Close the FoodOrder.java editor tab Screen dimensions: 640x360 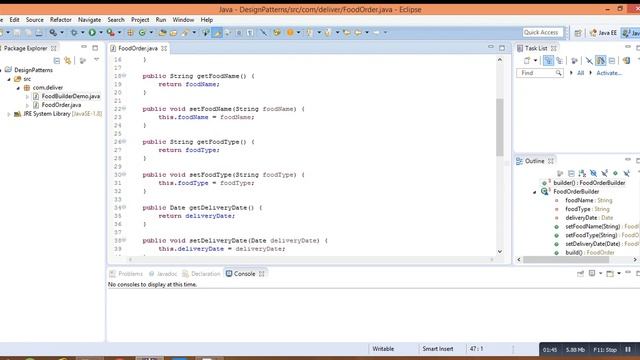tap(164, 48)
